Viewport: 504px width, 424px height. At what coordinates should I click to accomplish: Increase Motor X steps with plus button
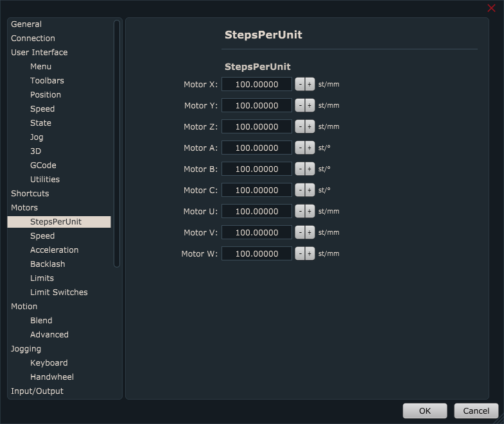click(x=309, y=84)
